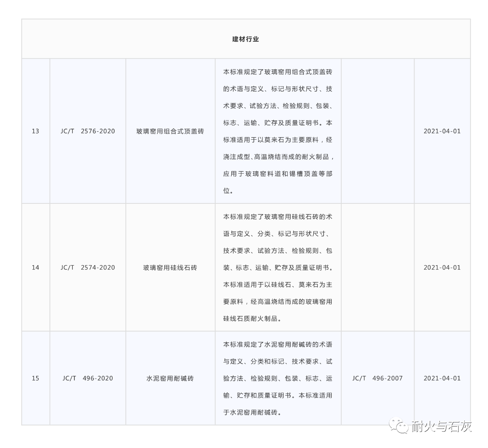Click row number 15
488x448 pixels.
[36, 379]
